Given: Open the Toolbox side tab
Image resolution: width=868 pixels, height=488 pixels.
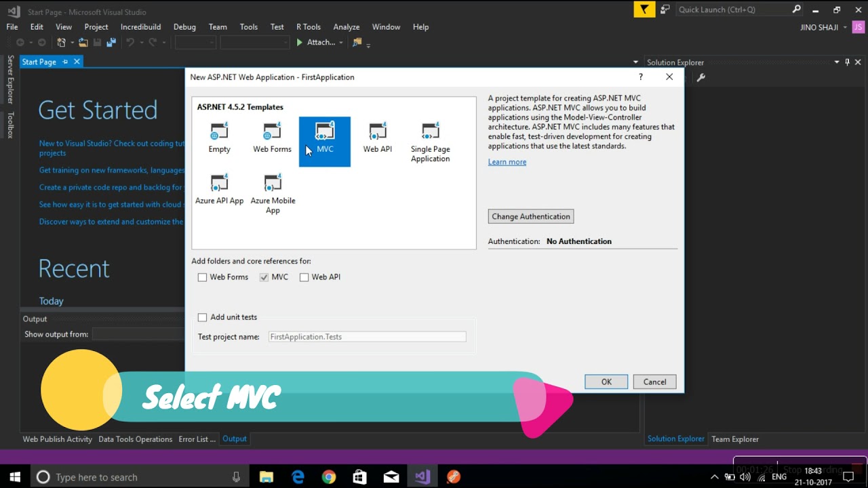Looking at the screenshot, I should tap(10, 126).
